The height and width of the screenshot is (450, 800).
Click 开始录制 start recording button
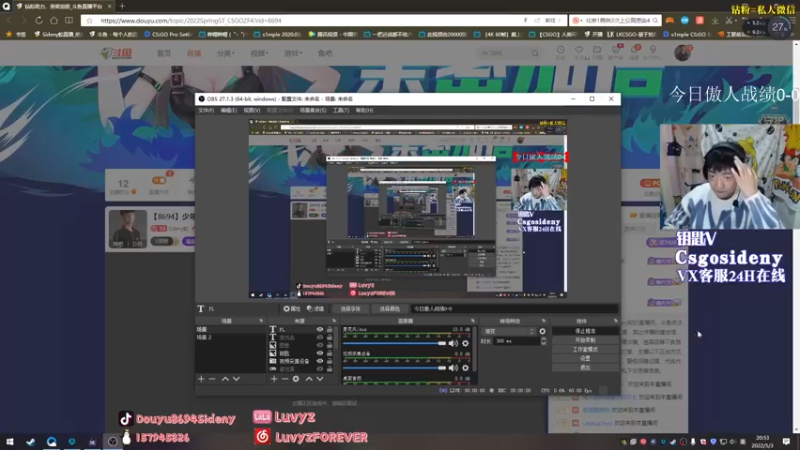[x=585, y=340]
